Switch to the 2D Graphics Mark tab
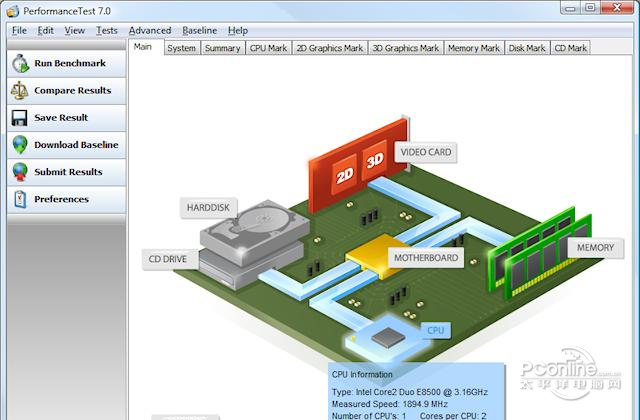 [330, 48]
